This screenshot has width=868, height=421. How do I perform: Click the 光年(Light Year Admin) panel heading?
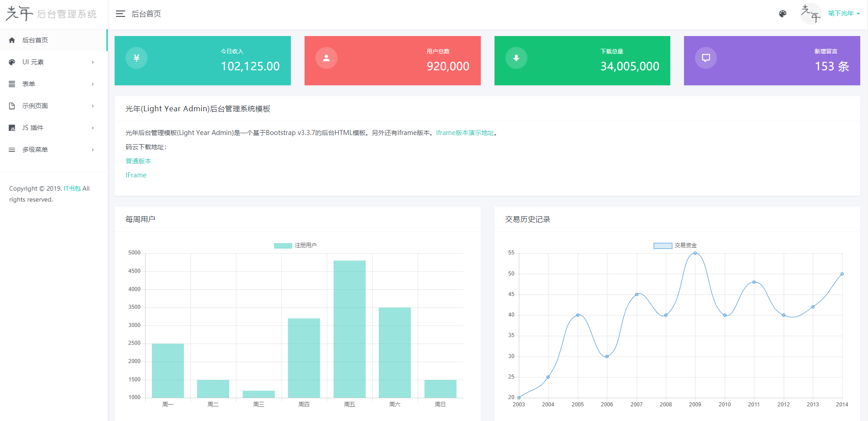(198, 109)
